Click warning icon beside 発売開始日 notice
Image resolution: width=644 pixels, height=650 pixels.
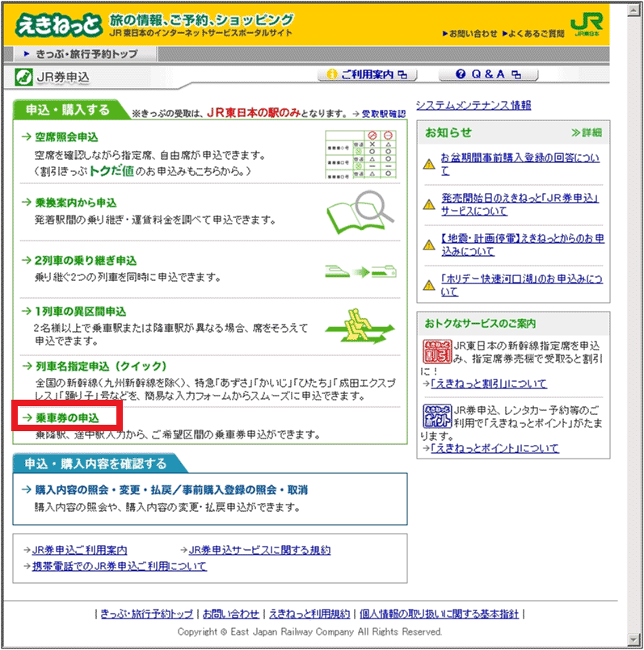428,204
